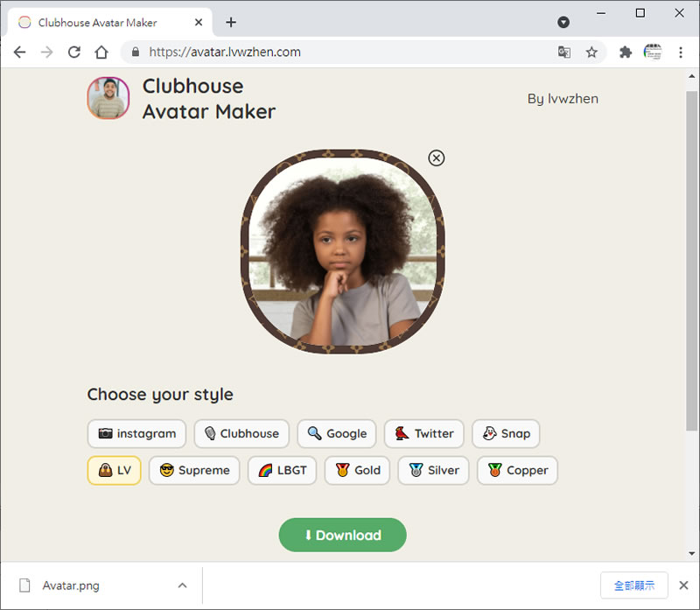Click the browser profile avatar icon
This screenshot has height=610, width=700.
(653, 53)
